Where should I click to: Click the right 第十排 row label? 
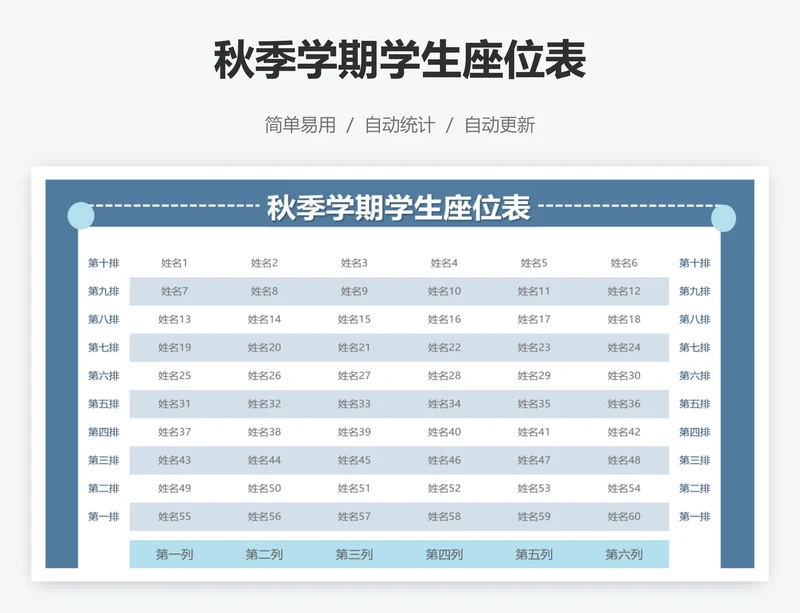[694, 263]
